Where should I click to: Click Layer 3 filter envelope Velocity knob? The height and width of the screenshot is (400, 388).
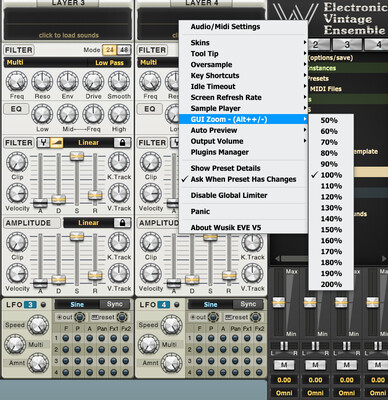pos(17,194)
